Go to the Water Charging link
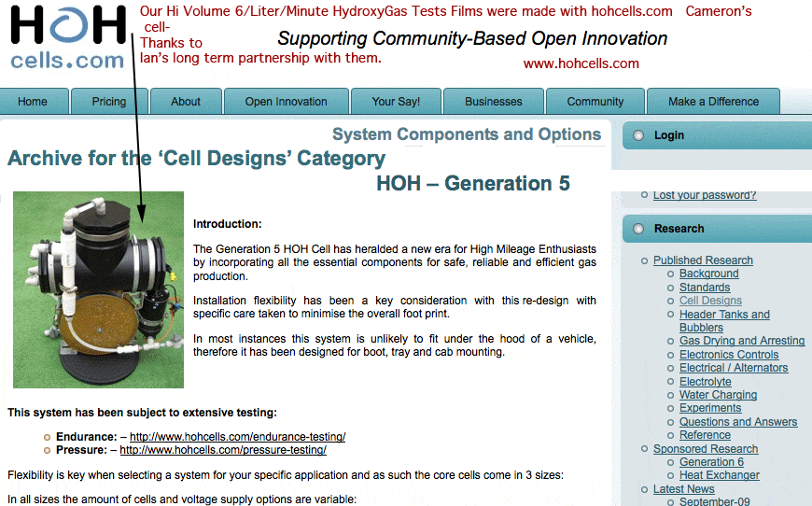The width and height of the screenshot is (812, 506). pos(719,395)
